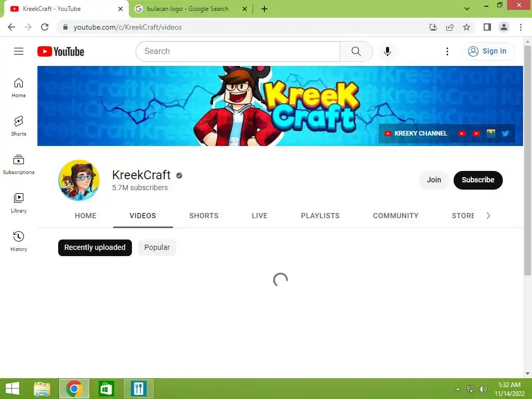The image size is (532, 399).
Task: Click the YouTube logo
Action: pos(61,51)
